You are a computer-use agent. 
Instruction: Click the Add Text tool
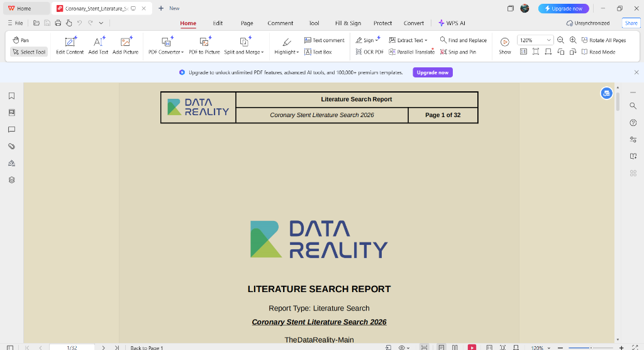tap(98, 46)
